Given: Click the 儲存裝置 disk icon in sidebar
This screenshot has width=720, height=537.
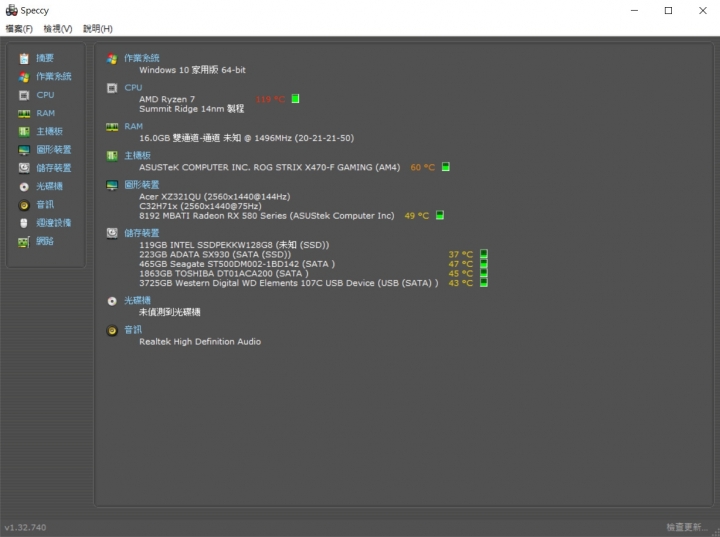Looking at the screenshot, I should pos(24,168).
